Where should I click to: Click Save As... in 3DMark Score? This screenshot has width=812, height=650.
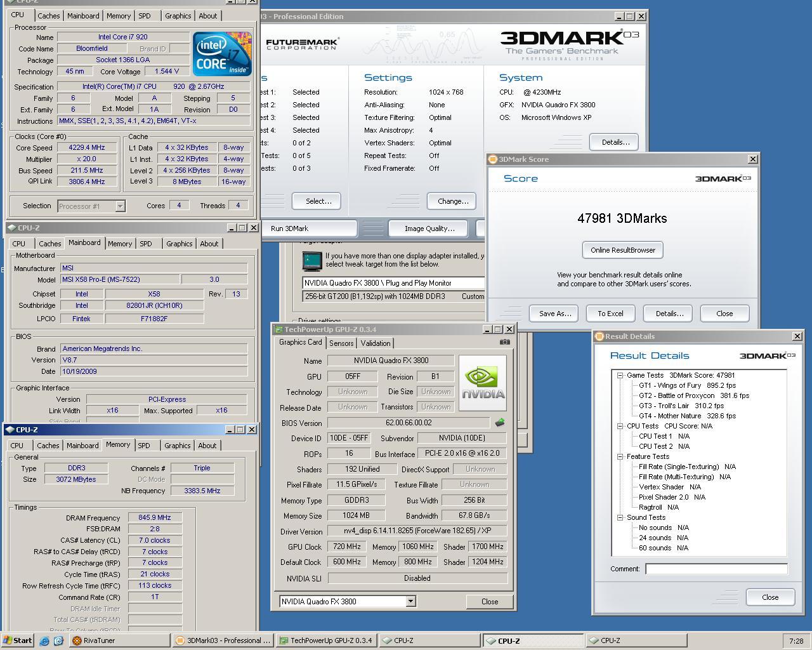click(555, 314)
